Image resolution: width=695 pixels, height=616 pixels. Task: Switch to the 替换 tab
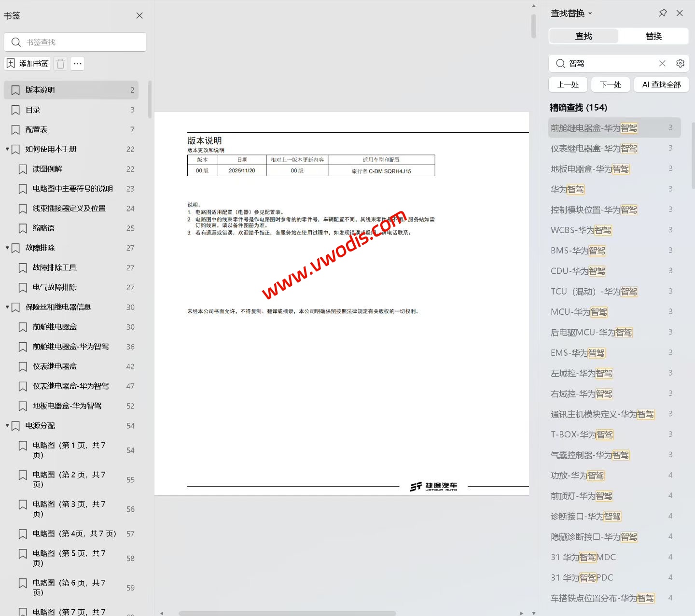653,36
